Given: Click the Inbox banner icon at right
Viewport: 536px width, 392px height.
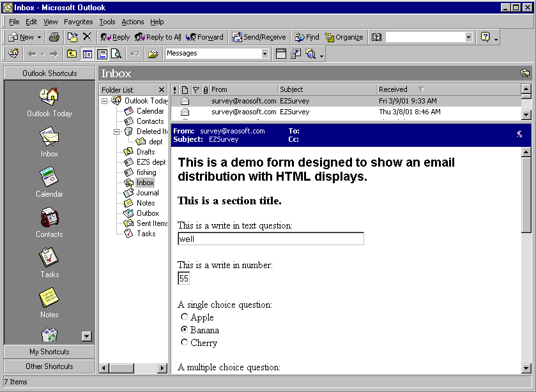Looking at the screenshot, I should coord(525,73).
